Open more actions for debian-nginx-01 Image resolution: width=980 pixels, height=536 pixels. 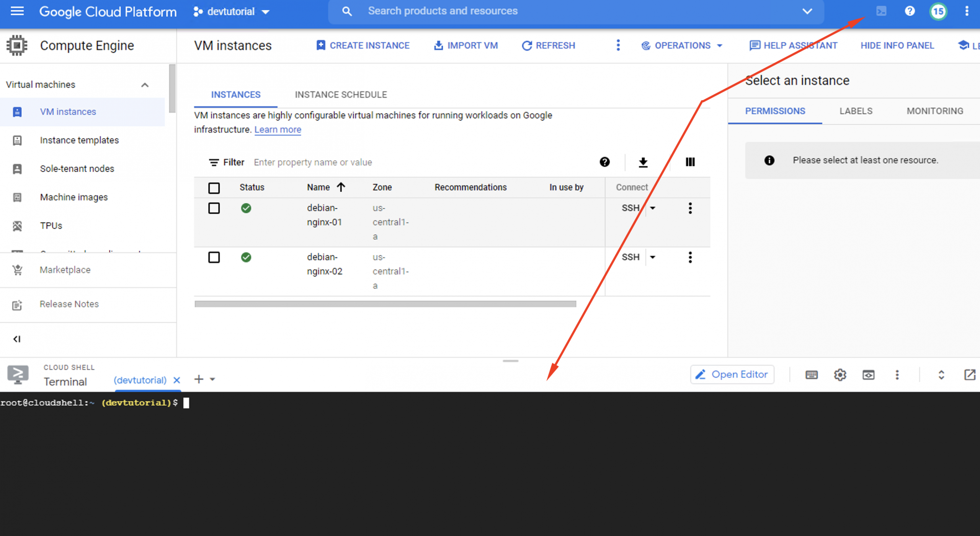[x=690, y=208]
